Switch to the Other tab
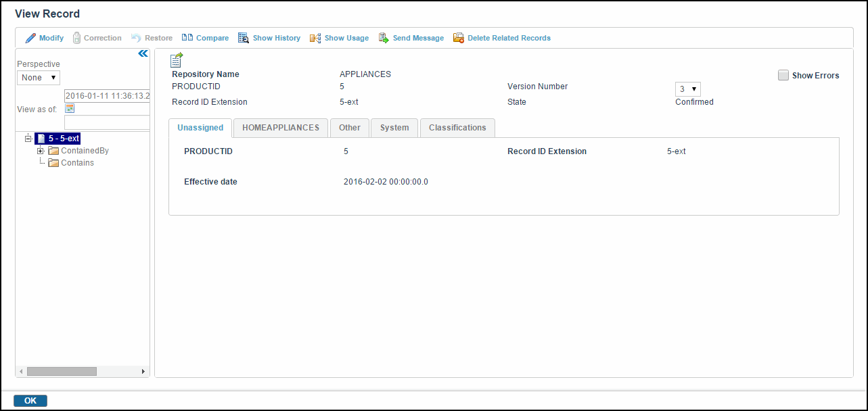This screenshot has height=411, width=868. pos(350,128)
